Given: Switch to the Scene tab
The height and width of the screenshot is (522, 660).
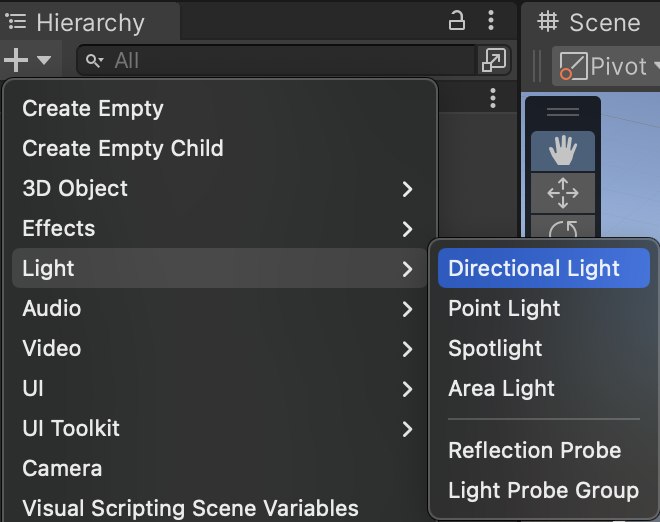Looking at the screenshot, I should [x=590, y=22].
